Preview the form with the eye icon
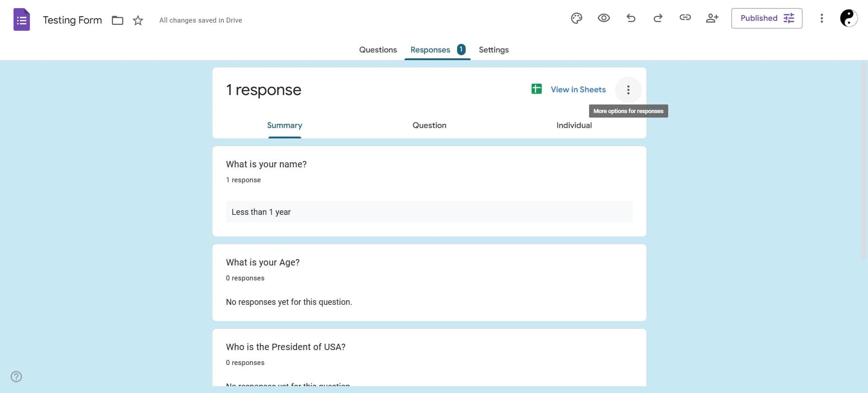This screenshot has width=868, height=393. click(604, 18)
